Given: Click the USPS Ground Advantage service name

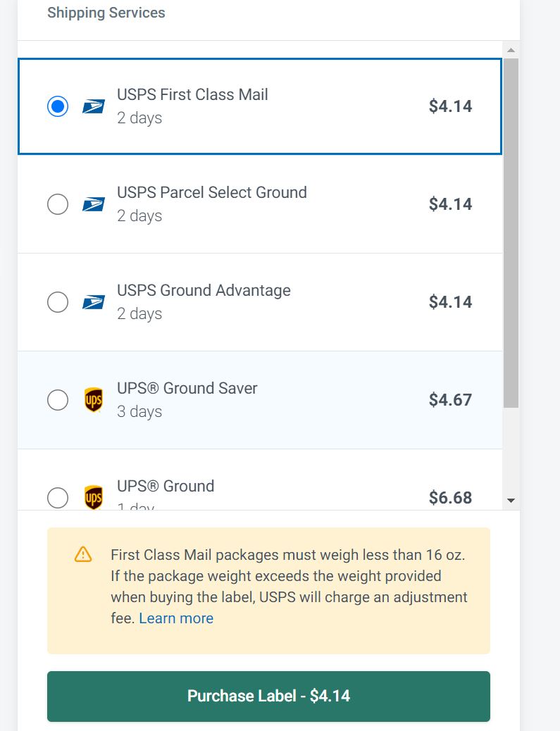Looking at the screenshot, I should click(204, 290).
